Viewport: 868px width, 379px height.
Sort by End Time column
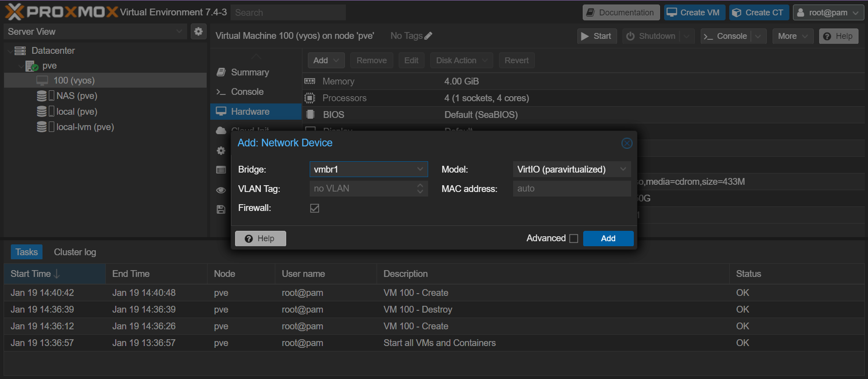pos(156,274)
